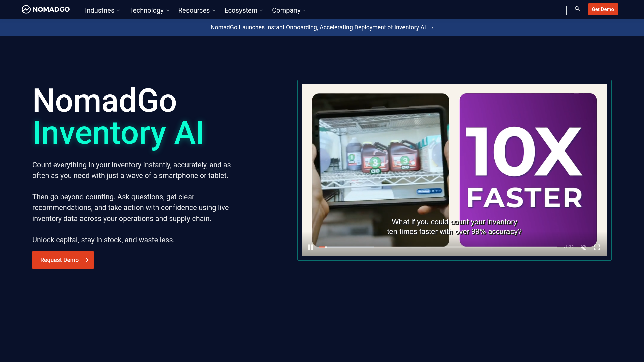Pause the hero video

pyautogui.click(x=311, y=247)
